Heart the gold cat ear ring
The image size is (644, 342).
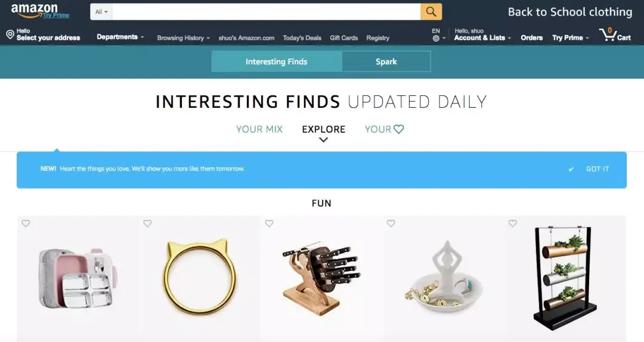pyautogui.click(x=147, y=223)
